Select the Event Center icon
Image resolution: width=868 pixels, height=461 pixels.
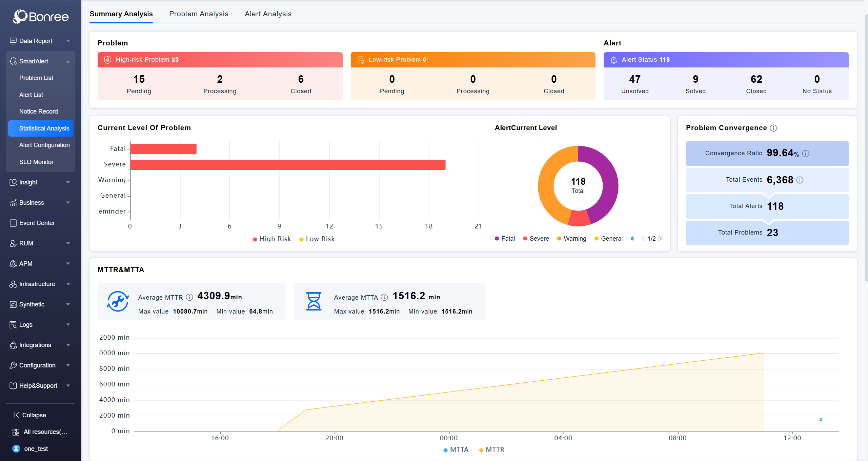13,223
